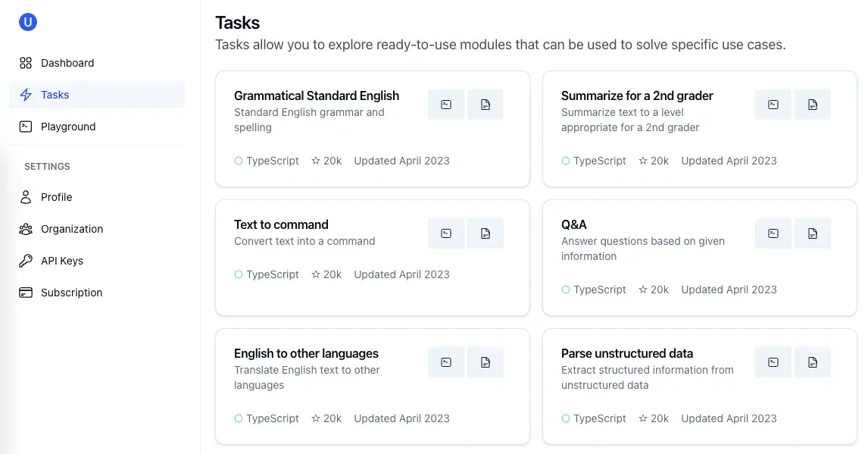Open Playground from the sidebar

pyautogui.click(x=68, y=127)
